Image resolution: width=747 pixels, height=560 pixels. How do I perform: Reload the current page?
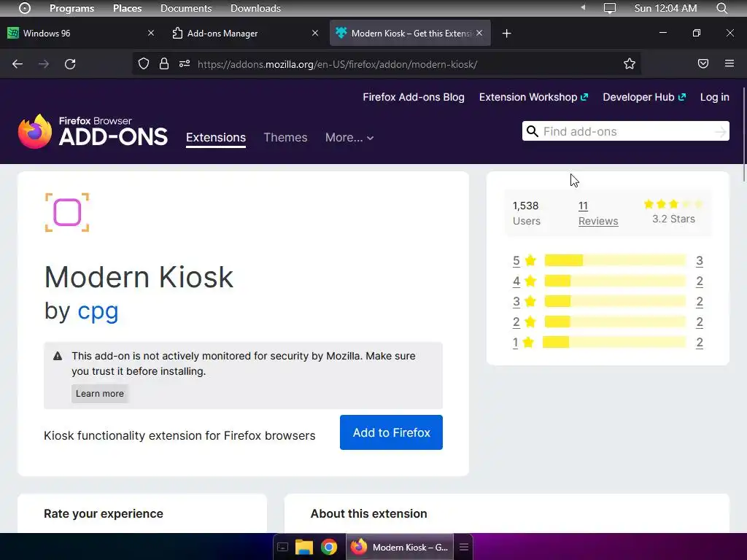tap(70, 64)
